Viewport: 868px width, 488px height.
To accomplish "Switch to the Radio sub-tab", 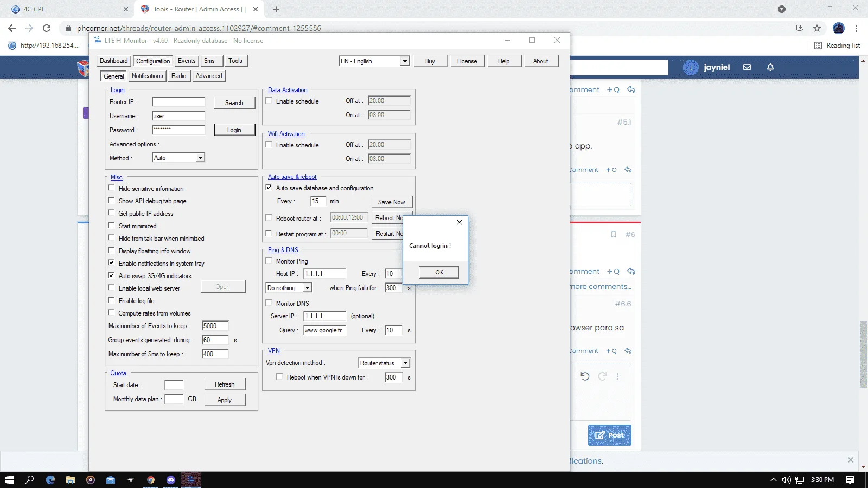I will click(x=178, y=76).
